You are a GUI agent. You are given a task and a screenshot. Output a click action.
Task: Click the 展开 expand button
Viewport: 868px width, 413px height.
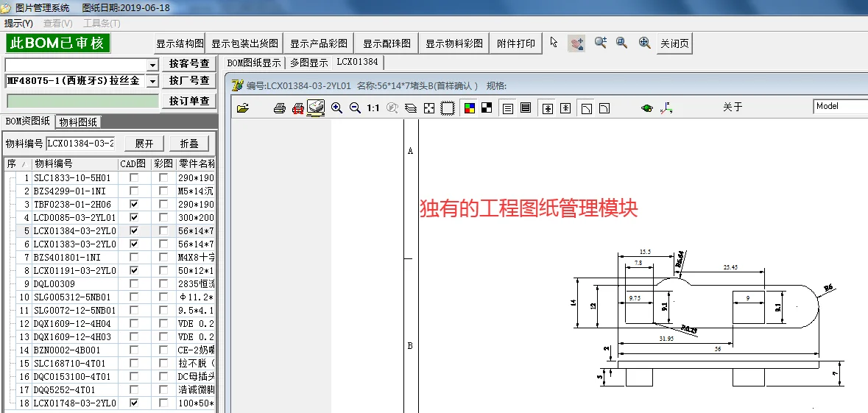pyautogui.click(x=144, y=144)
